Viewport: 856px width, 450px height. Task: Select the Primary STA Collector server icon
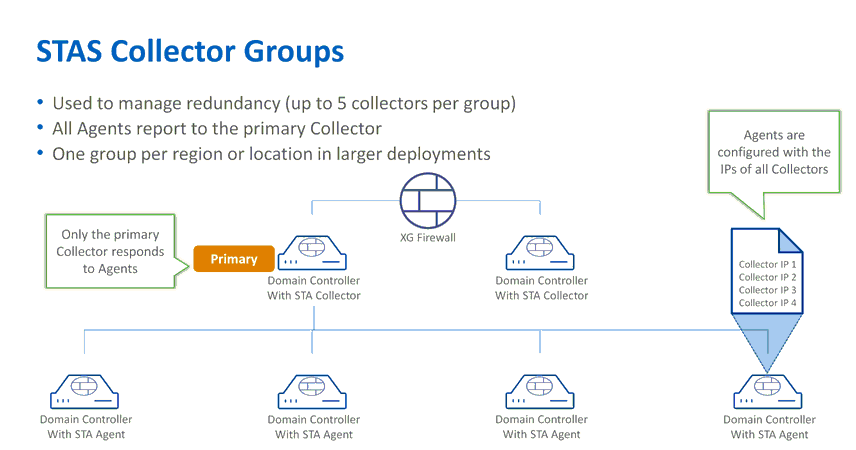312,253
